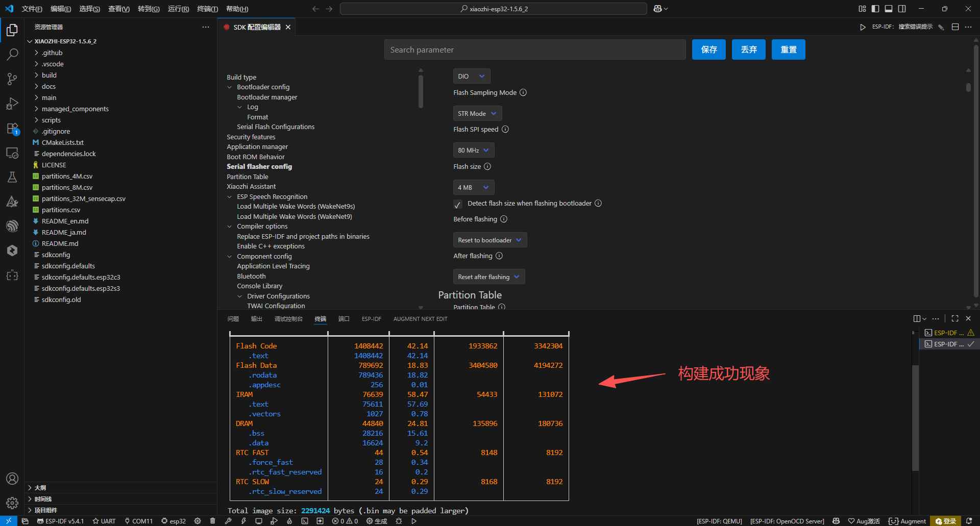Open the 80 MHz flash speed dropdown
This screenshot has width=980, height=526.
click(x=474, y=150)
